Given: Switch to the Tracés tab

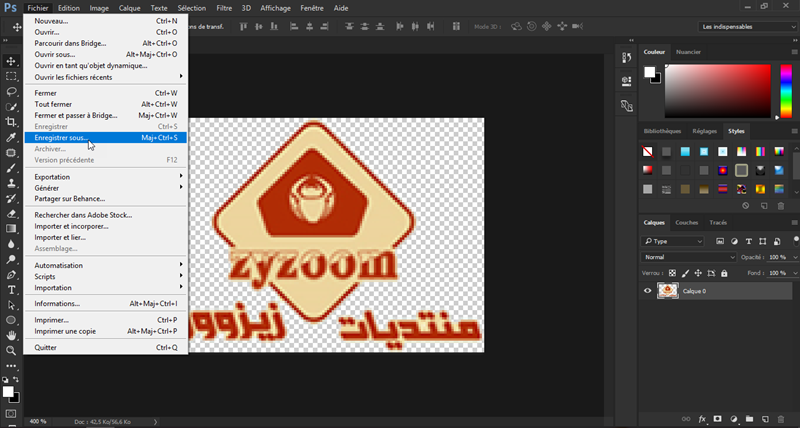Looking at the screenshot, I should pyautogui.click(x=718, y=222).
